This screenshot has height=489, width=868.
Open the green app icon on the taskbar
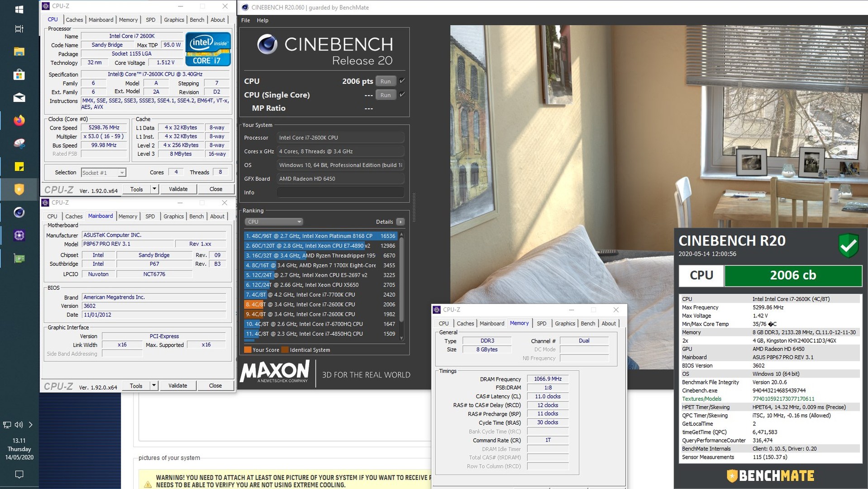19,259
